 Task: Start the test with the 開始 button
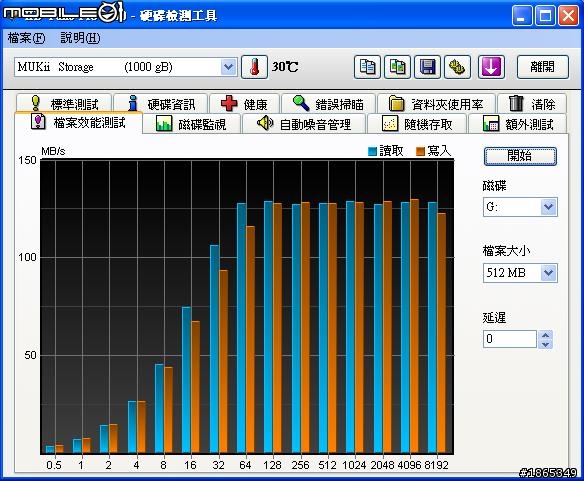click(x=520, y=156)
